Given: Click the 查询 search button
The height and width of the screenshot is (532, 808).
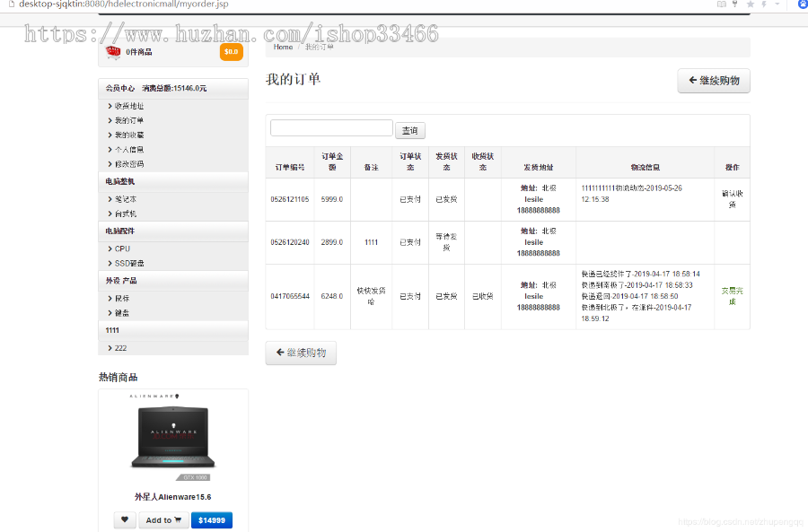Looking at the screenshot, I should coord(410,130).
